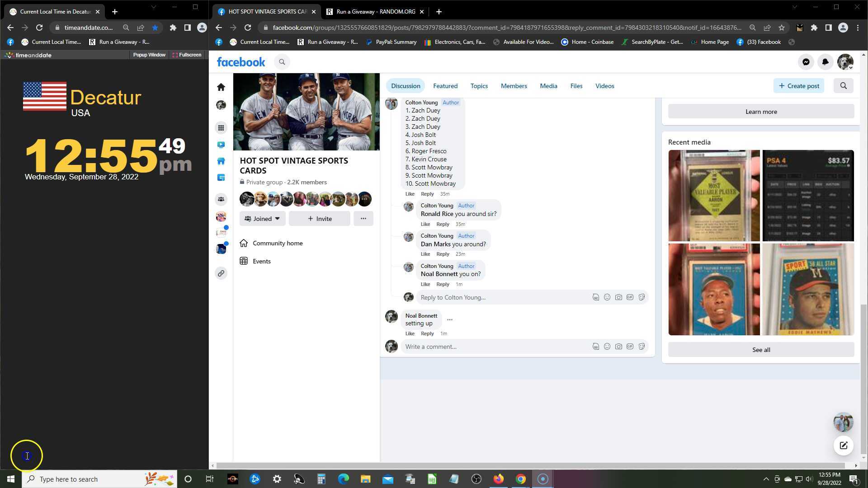Click the camera icon in Write a comment box
The width and height of the screenshot is (868, 488).
point(618,347)
